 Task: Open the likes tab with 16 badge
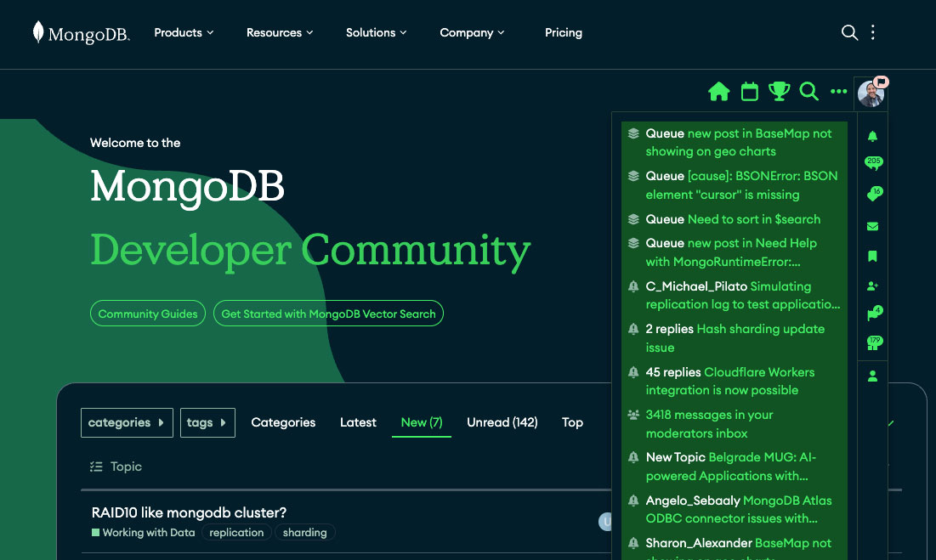coord(874,194)
